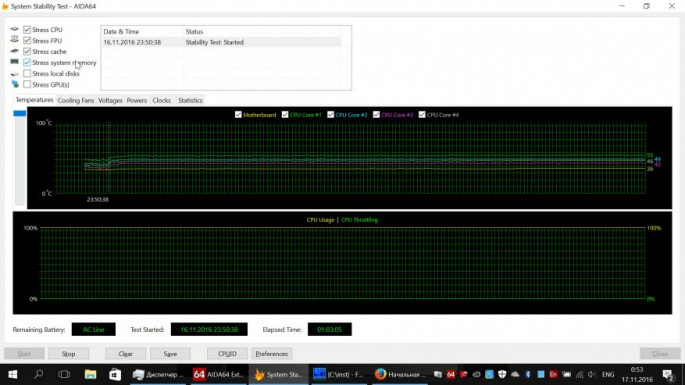Open Task View icon in taskbar

[64, 375]
